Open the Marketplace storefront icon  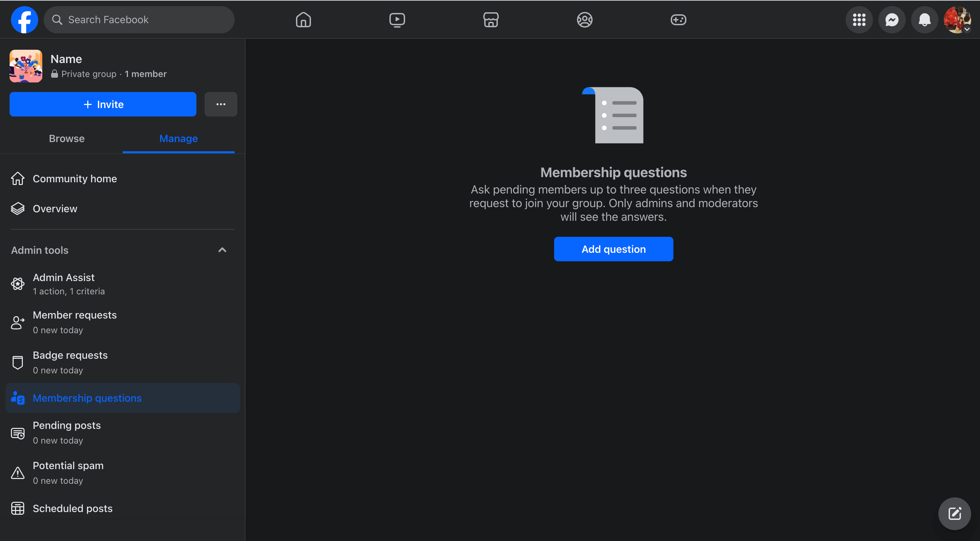point(491,20)
